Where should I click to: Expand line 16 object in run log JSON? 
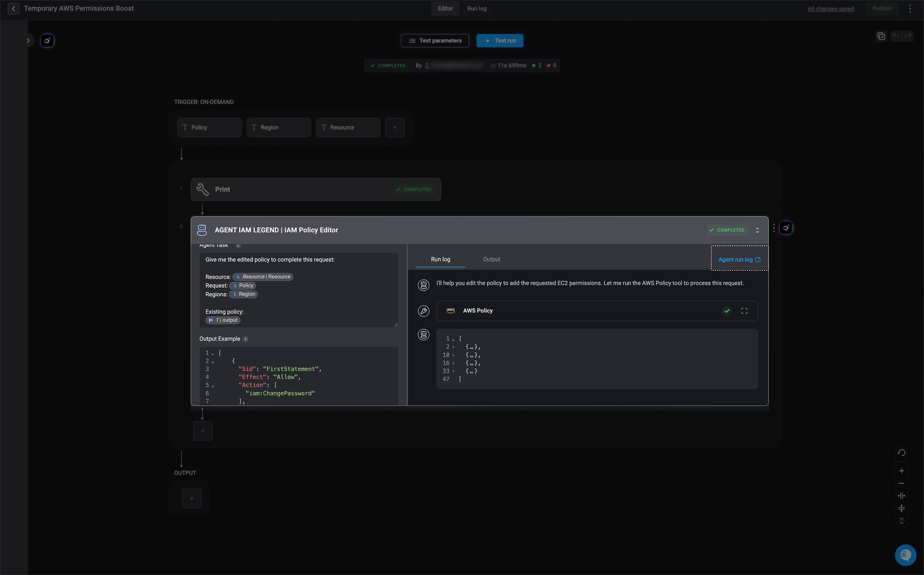(x=453, y=363)
